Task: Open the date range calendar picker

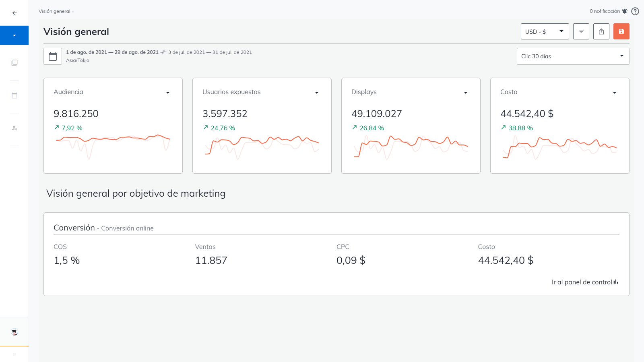Action: 53,56
